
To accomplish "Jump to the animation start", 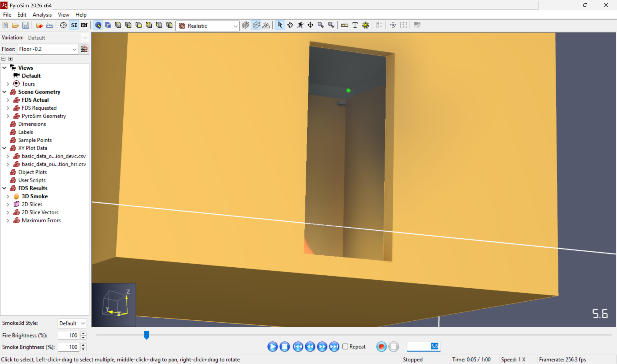I will click(298, 347).
